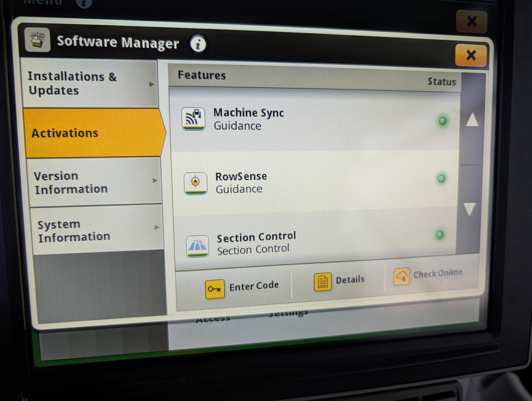The width and height of the screenshot is (532, 401).
Task: Close the Software Manager window
Action: pyautogui.click(x=471, y=55)
